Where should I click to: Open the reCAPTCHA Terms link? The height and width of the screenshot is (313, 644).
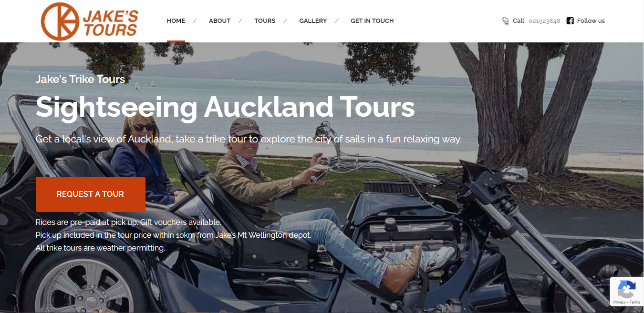coord(635,302)
